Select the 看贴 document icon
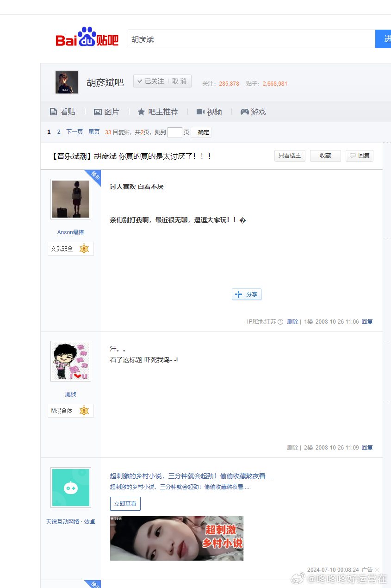Image resolution: width=391 pixels, height=588 pixels. [52, 112]
